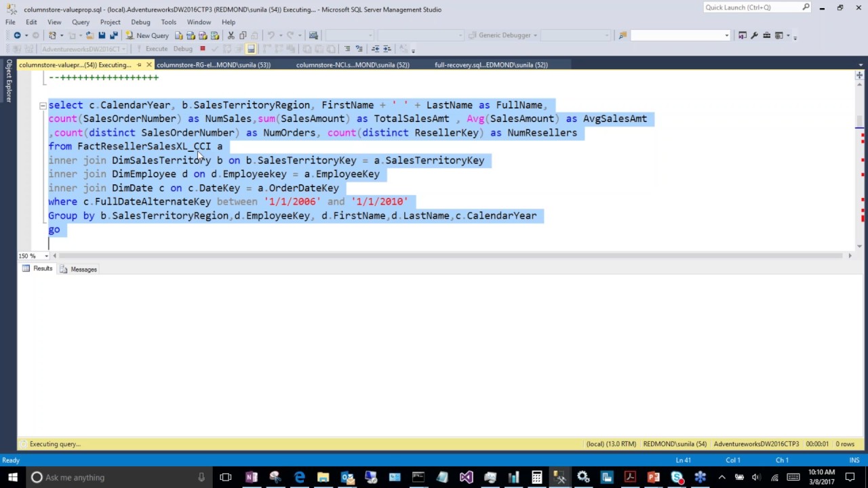Click the Navigate Backward arrow icon
The height and width of the screenshot is (488, 868).
[17, 35]
